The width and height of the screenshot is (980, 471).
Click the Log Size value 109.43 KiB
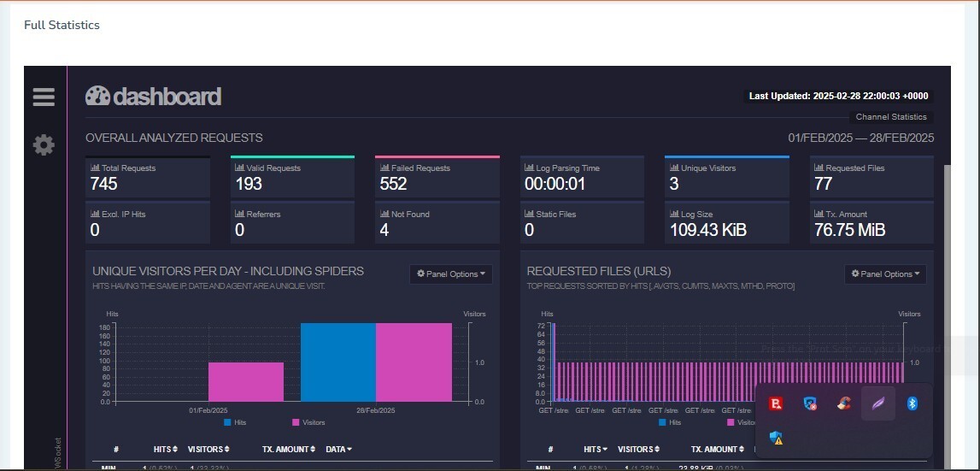pyautogui.click(x=708, y=230)
